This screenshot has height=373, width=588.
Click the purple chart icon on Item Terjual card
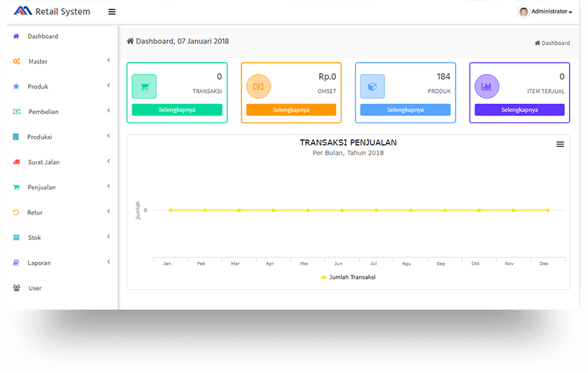487,87
